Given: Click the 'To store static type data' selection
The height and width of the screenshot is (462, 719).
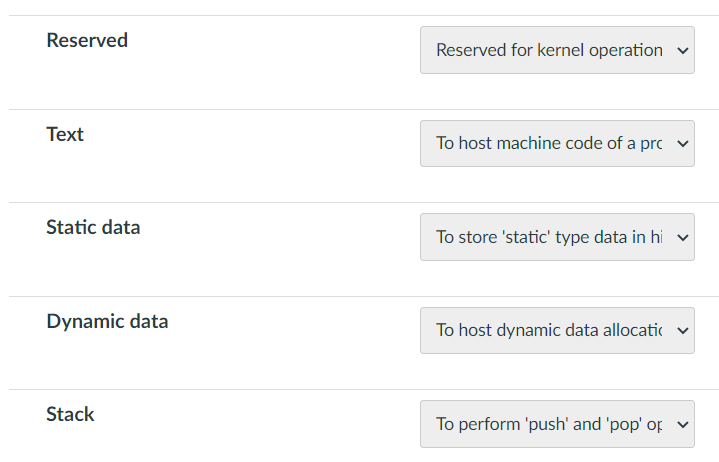Looking at the screenshot, I should point(549,237).
